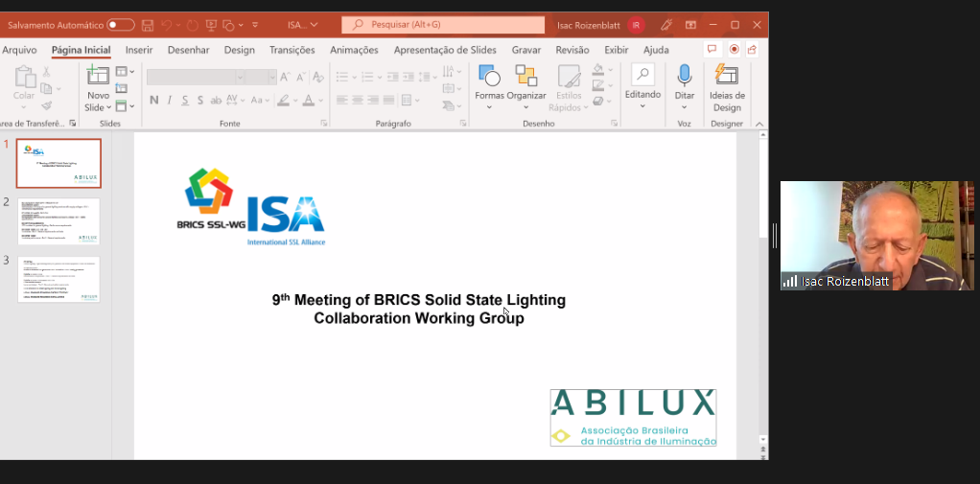Open the Exibir tab
Screen dimensions: 980x484
tap(617, 50)
